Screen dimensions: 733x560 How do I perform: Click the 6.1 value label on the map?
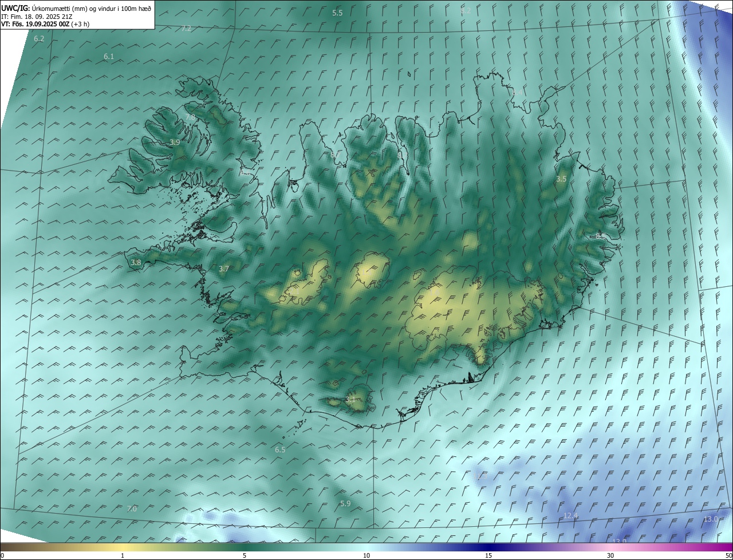pos(109,56)
